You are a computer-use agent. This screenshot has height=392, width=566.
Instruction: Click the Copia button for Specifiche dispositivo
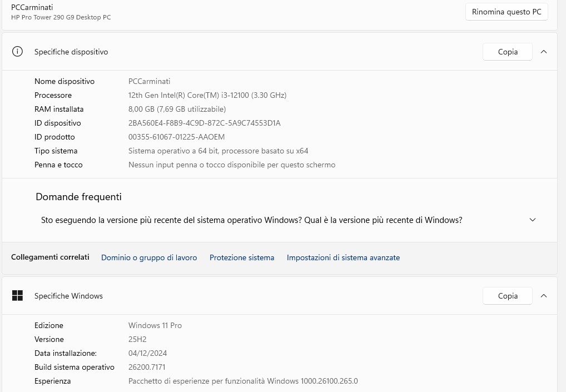point(507,51)
